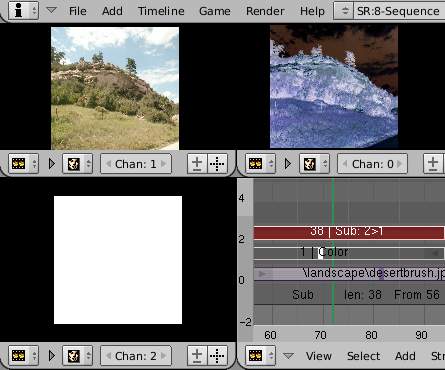Click the Chan: 2 number field
This screenshot has height=370, width=445.
136,356
